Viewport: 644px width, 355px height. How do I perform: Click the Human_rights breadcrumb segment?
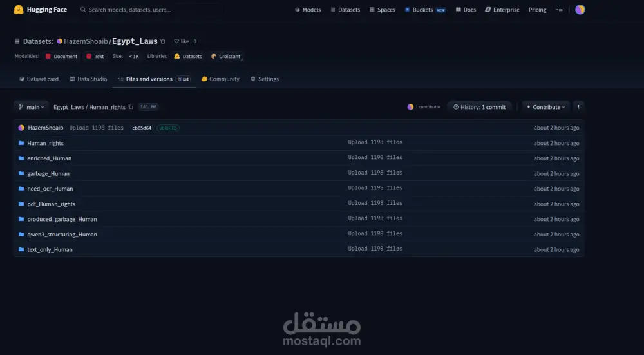click(107, 107)
